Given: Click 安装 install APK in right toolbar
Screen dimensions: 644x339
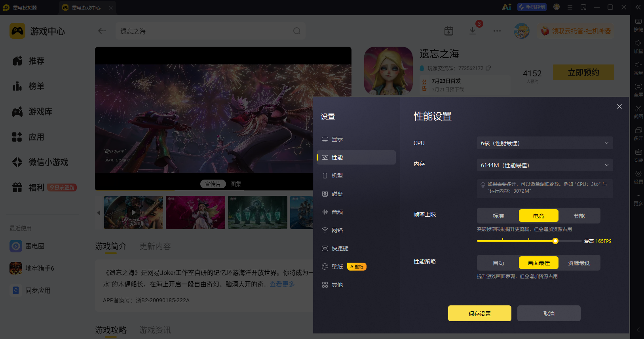Looking at the screenshot, I should click(638, 155).
